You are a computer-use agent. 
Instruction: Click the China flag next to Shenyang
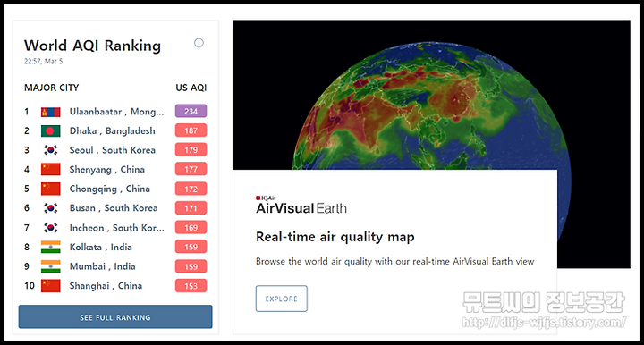point(50,170)
